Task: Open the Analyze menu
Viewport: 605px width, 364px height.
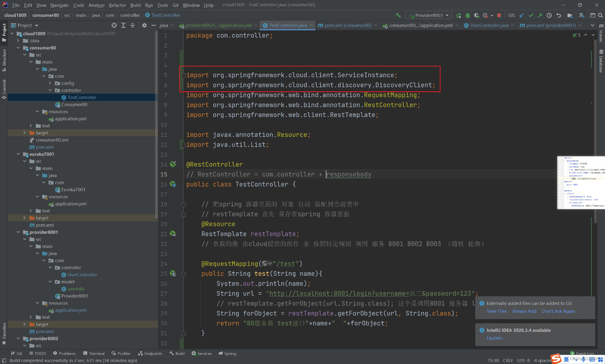Action: pos(97,5)
